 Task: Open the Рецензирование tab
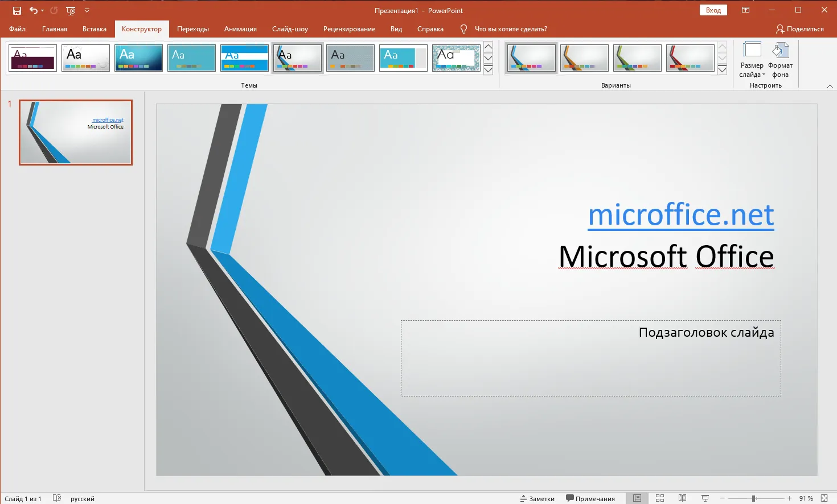click(x=349, y=29)
